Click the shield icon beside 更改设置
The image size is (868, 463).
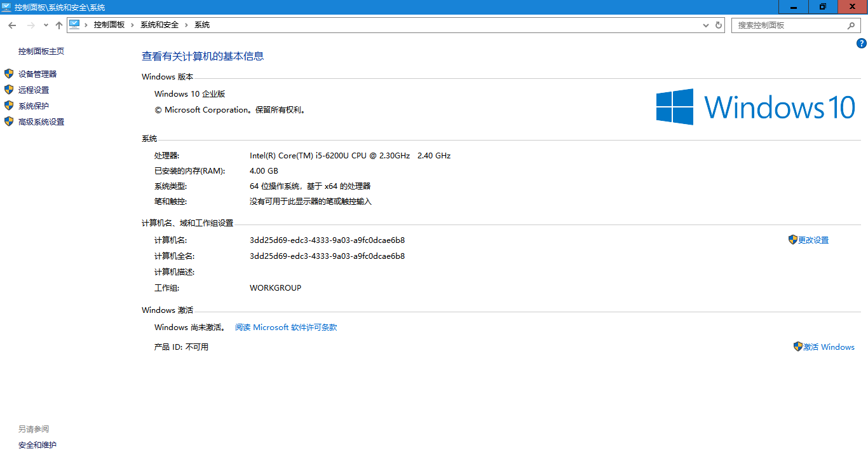(792, 240)
